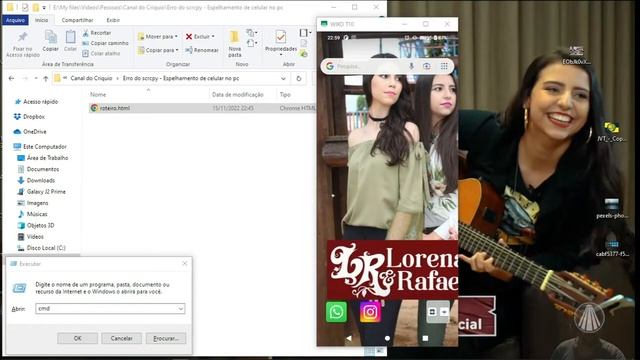Go up one folder with up arrow
Screen dimensions: 640x360
pyautogui.click(x=46, y=78)
